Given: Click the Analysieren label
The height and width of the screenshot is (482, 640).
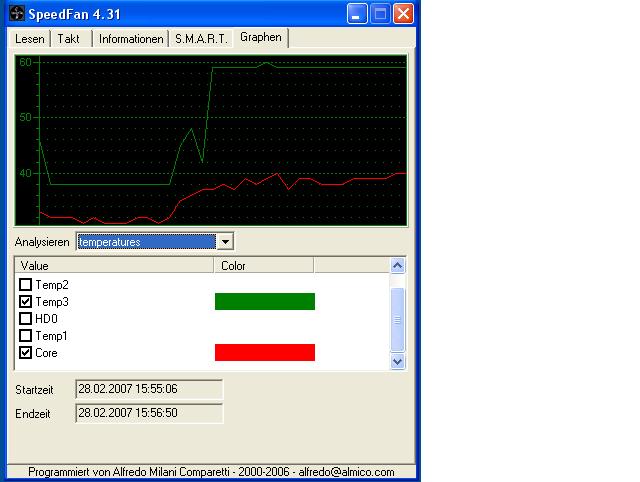Looking at the screenshot, I should click(42, 242).
